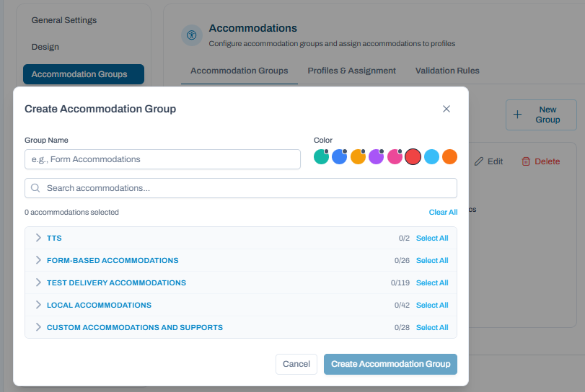Switch to Profiles & Assignment tab
Image resolution: width=585 pixels, height=392 pixels.
point(351,71)
